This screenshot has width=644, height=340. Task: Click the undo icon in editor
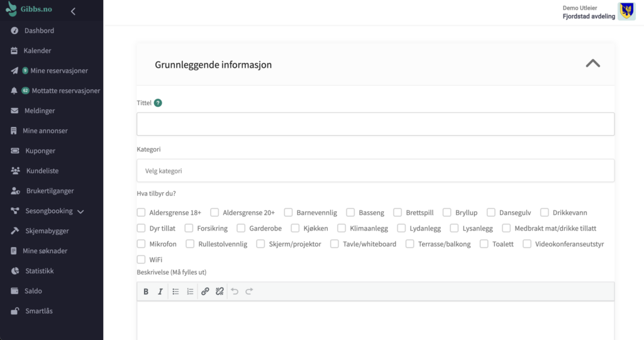tap(235, 292)
